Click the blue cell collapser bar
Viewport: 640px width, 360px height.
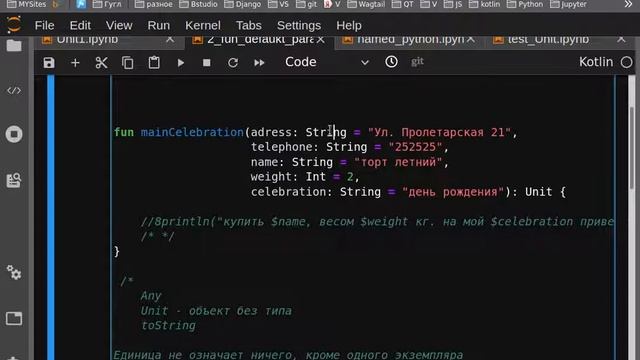point(51,218)
